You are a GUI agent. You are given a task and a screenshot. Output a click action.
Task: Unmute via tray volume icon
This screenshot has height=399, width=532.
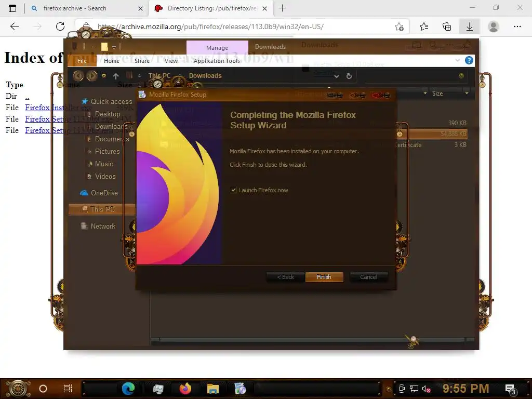(x=426, y=389)
